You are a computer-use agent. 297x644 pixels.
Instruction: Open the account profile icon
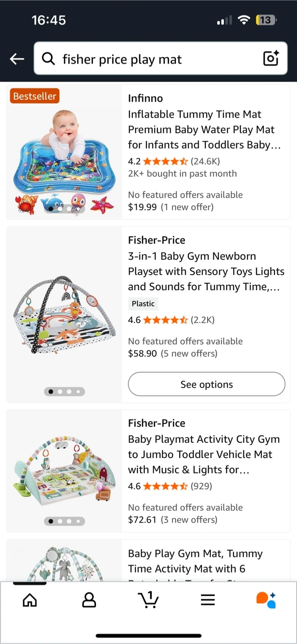[x=89, y=600]
